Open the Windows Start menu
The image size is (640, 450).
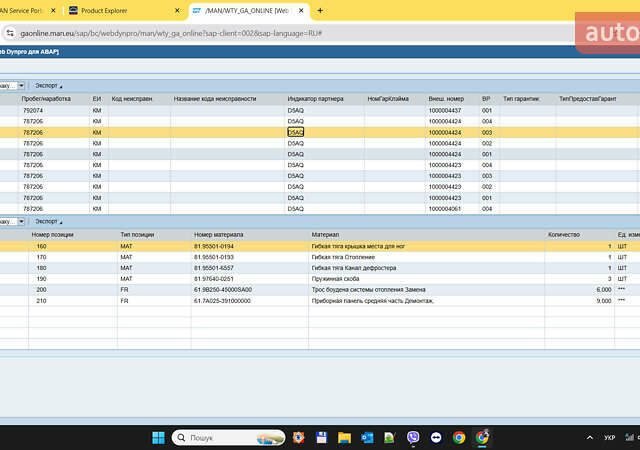(158, 437)
